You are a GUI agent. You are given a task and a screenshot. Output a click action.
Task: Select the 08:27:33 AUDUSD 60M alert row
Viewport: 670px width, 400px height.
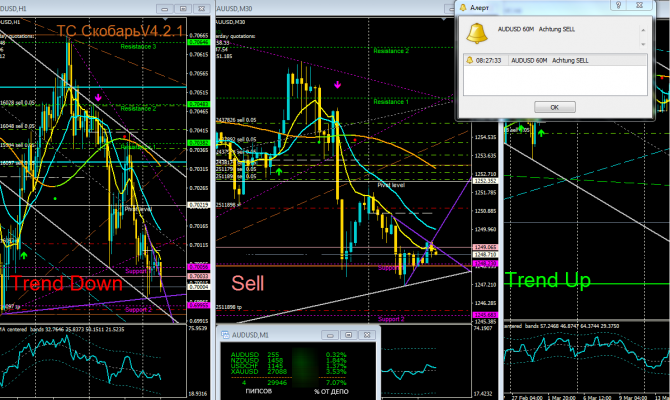point(555,60)
